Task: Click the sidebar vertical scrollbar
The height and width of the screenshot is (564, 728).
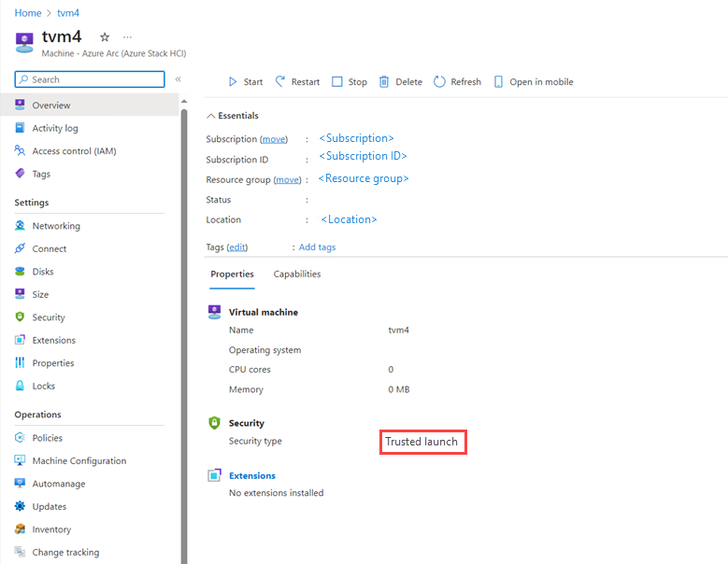Action: point(184,334)
